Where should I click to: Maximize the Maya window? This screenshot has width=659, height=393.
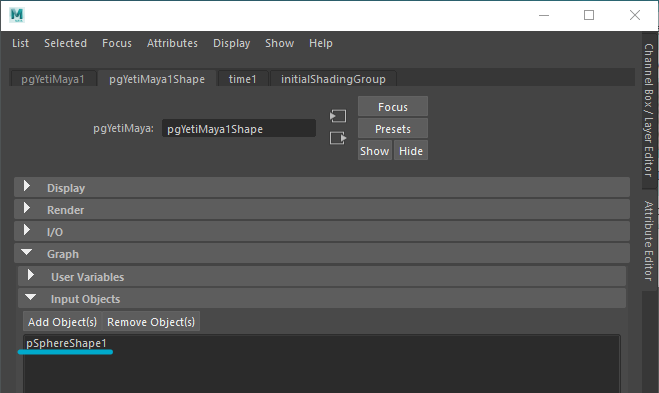(x=589, y=15)
